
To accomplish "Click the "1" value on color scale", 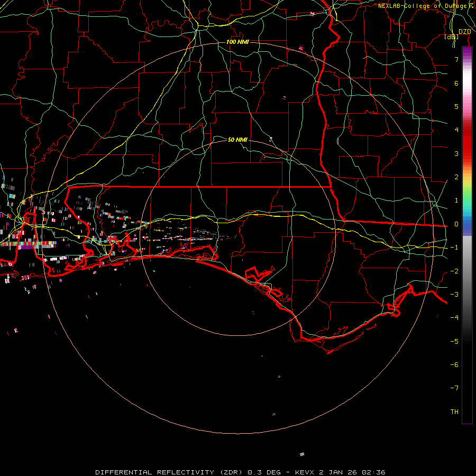I will click(456, 200).
